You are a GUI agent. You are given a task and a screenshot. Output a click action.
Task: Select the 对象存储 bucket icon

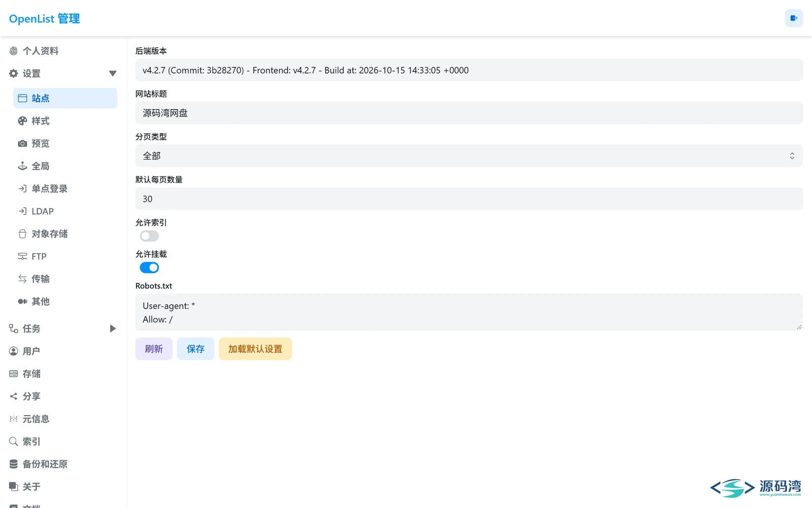22,234
